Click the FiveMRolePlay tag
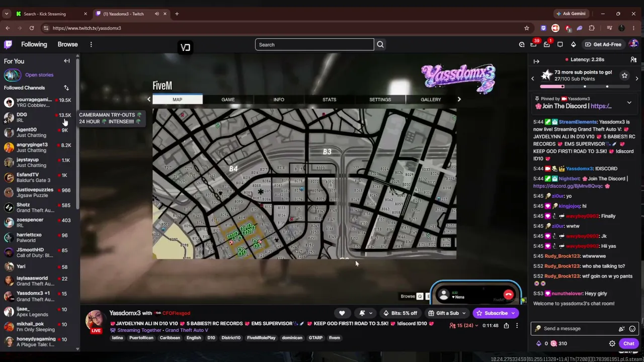 click(261, 338)
